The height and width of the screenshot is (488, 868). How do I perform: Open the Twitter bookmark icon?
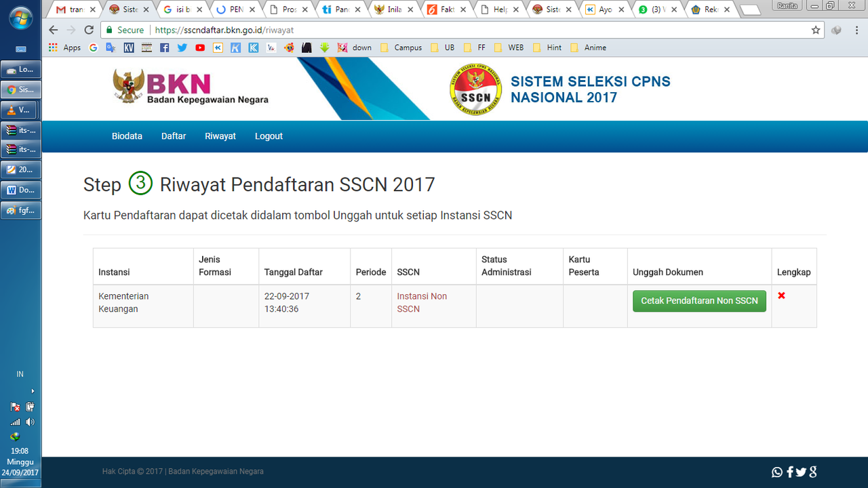pos(182,47)
